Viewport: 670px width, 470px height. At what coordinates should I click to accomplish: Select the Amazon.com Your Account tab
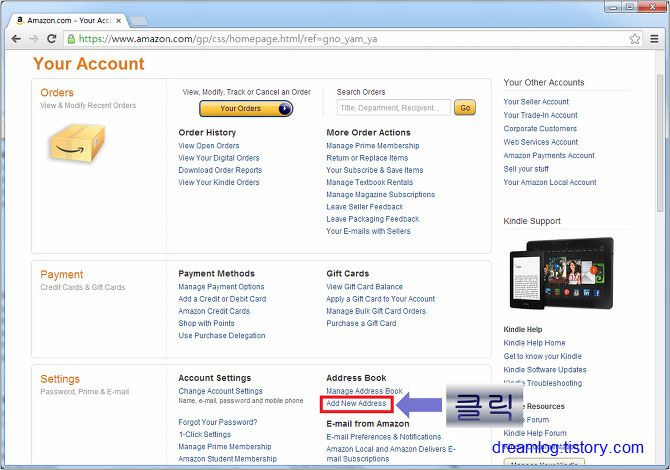coord(68,21)
